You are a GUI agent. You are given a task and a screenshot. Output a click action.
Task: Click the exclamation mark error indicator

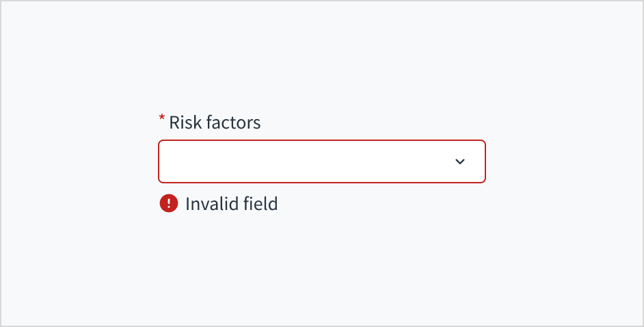168,203
